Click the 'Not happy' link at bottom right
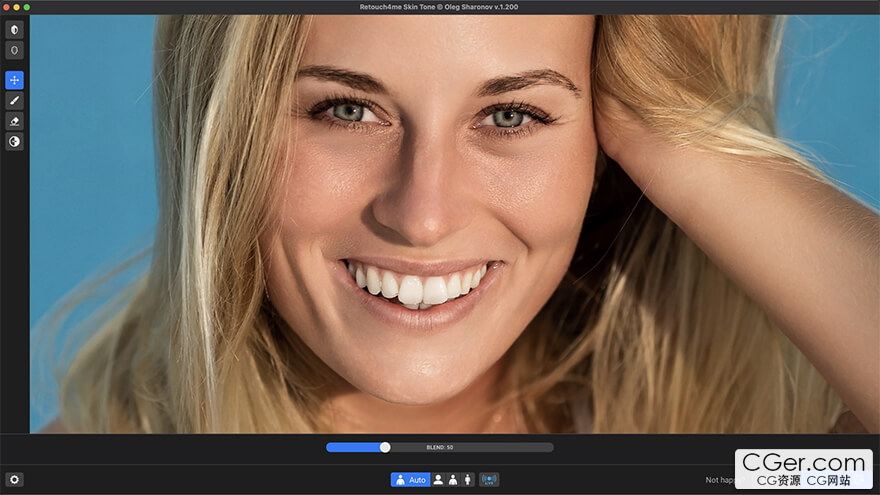The width and height of the screenshot is (880, 495). 719,481
